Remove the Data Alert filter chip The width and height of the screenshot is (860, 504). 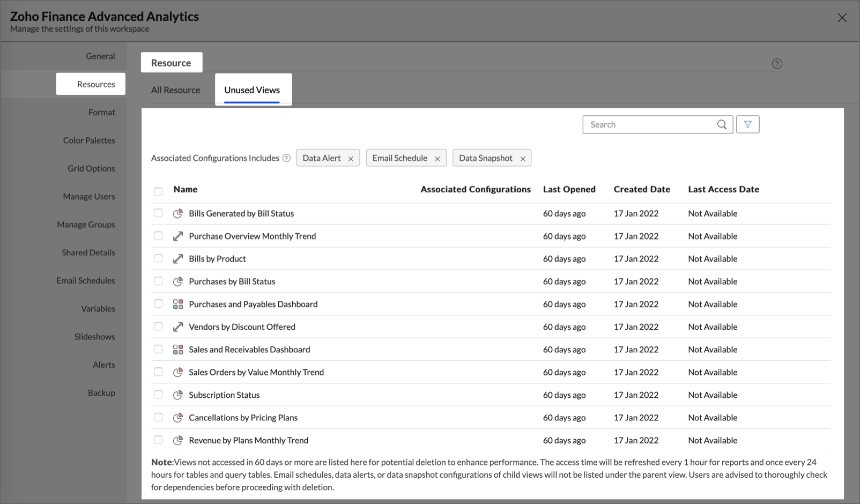(351, 159)
